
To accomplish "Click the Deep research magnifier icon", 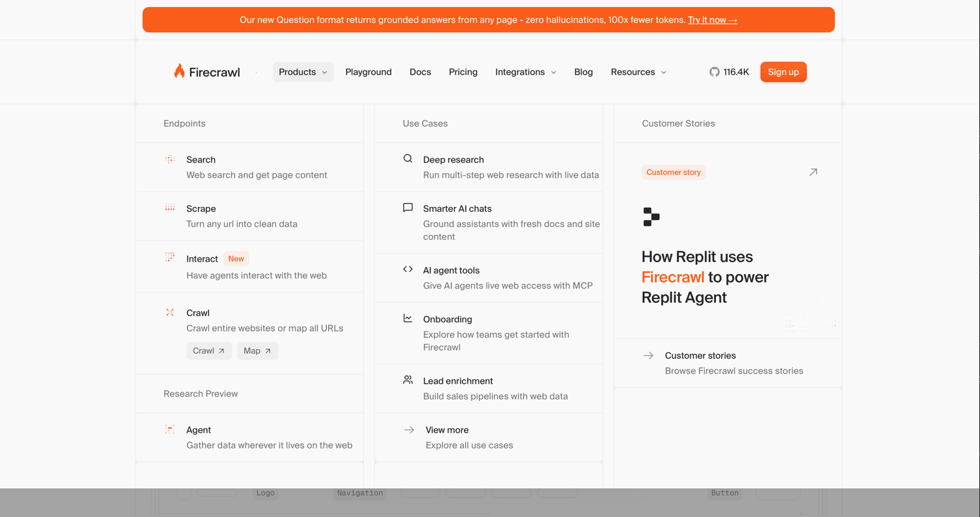I will coord(408,159).
